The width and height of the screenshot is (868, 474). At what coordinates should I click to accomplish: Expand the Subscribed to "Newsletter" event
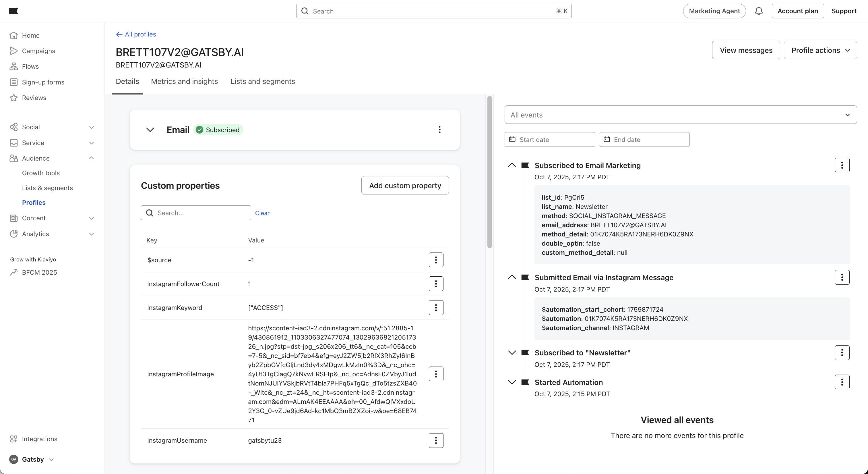512,353
